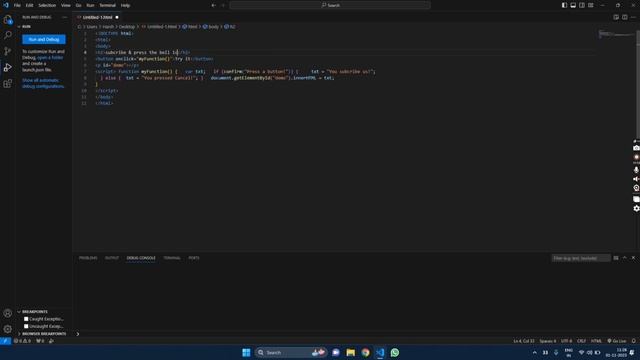Open the Selection menu
Image resolution: width=640 pixels, height=360 pixels.
tap(47, 5)
